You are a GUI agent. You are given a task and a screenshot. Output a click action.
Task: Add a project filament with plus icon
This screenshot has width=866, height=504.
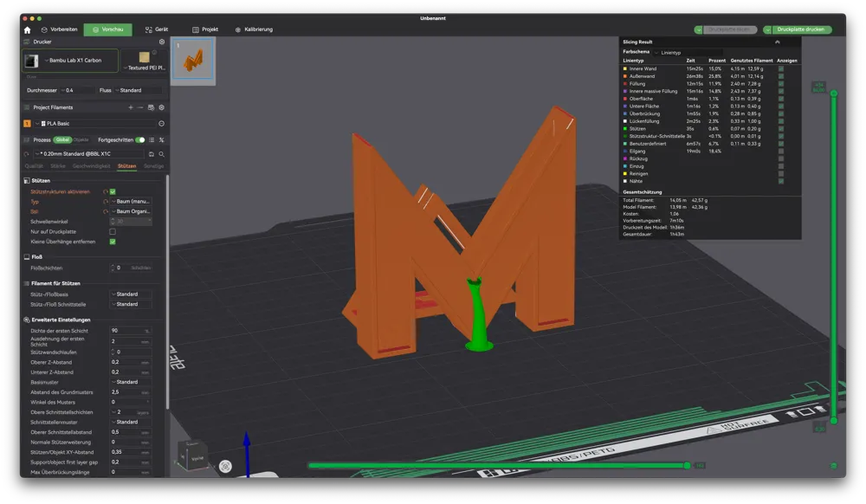pyautogui.click(x=131, y=107)
